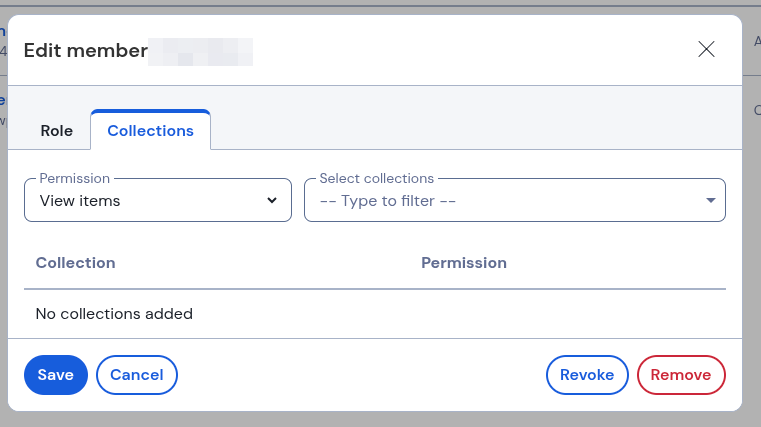Click the Type to filter placeholder text
The width and height of the screenshot is (761, 427).
pyautogui.click(x=388, y=201)
